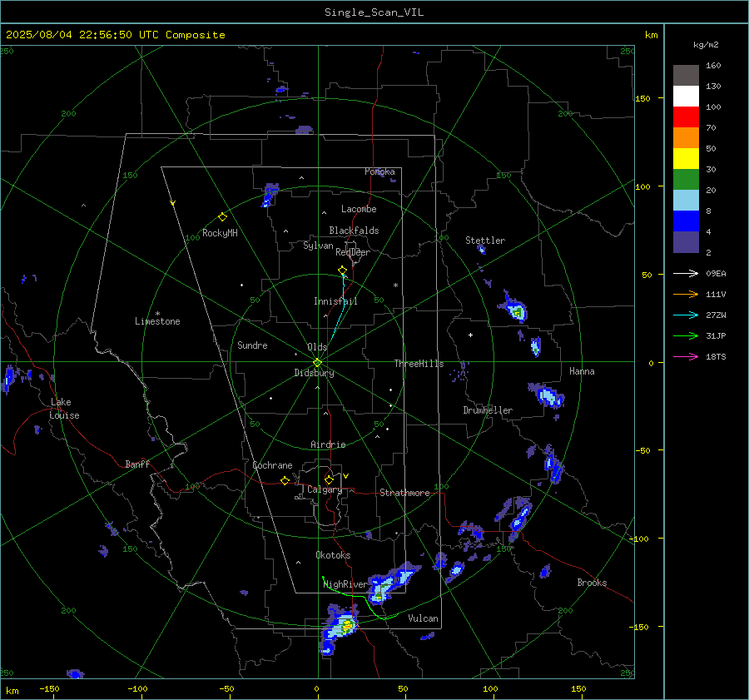Click the Olds town label
Screen dimensions: 749x700
point(317,347)
